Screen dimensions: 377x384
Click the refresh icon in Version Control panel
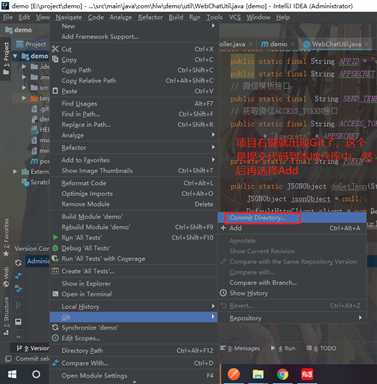click(x=19, y=263)
